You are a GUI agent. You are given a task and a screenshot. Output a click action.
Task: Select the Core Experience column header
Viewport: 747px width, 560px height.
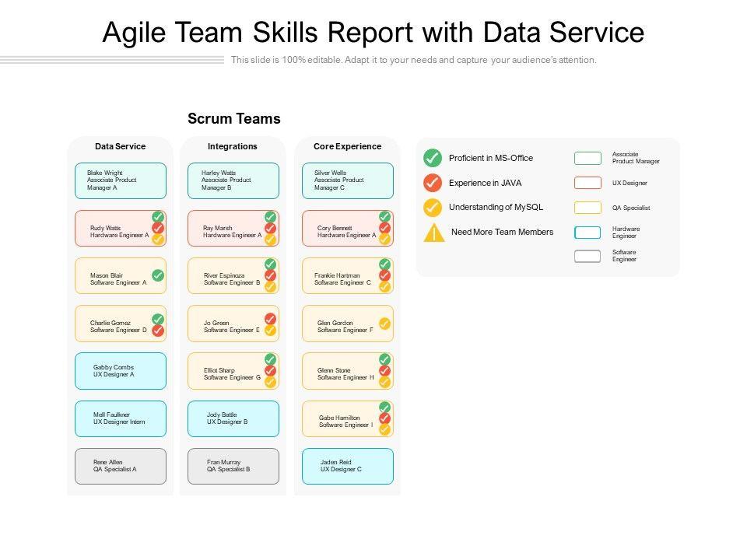pyautogui.click(x=347, y=146)
